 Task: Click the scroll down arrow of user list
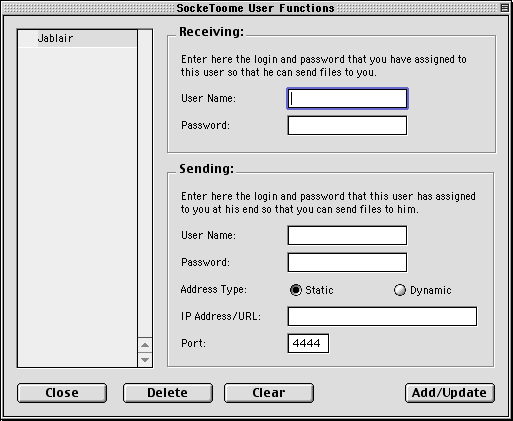[x=145, y=360]
